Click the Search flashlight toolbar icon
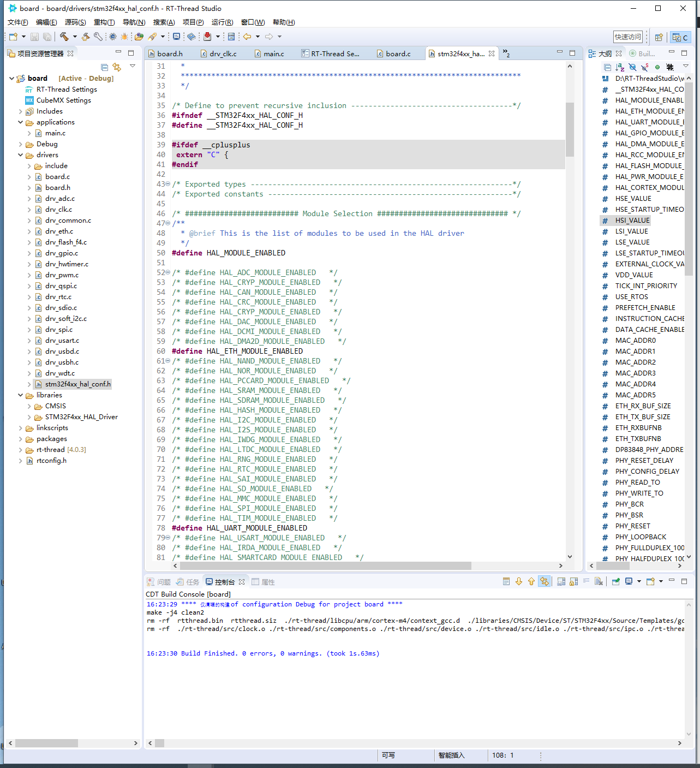Image resolution: width=700 pixels, height=768 pixels. 152,37
